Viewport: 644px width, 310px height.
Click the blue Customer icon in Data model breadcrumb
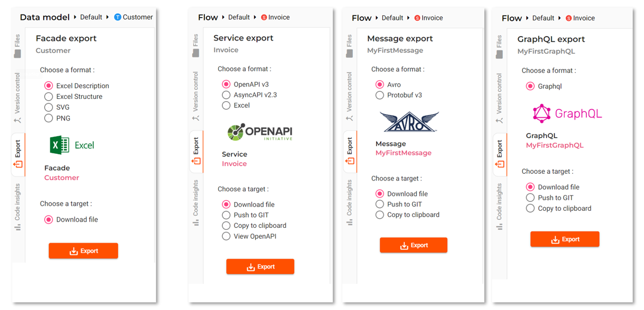[118, 17]
